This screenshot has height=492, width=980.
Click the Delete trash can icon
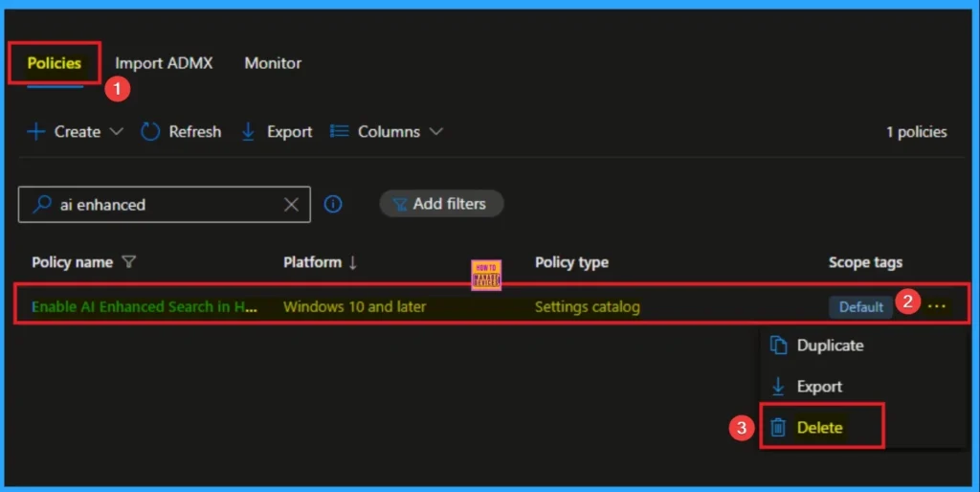[x=778, y=428]
